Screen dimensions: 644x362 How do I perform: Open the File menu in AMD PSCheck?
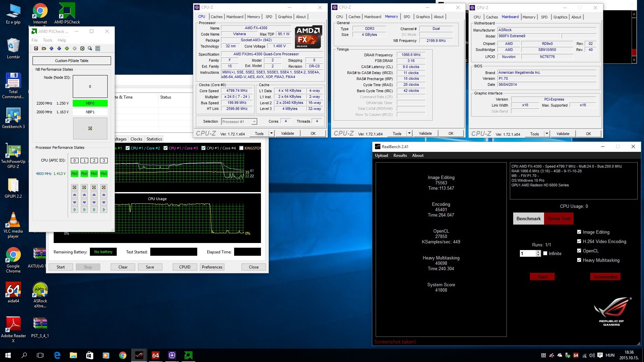(x=35, y=40)
